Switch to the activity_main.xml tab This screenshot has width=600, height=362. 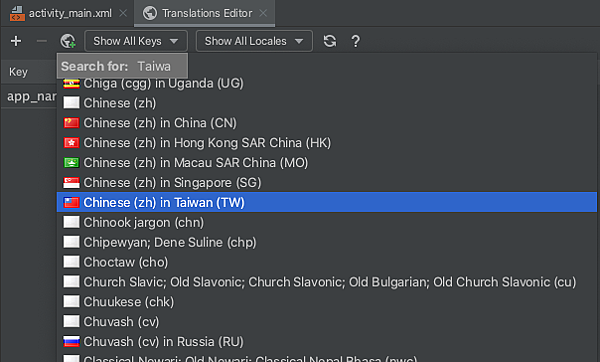click(x=70, y=13)
